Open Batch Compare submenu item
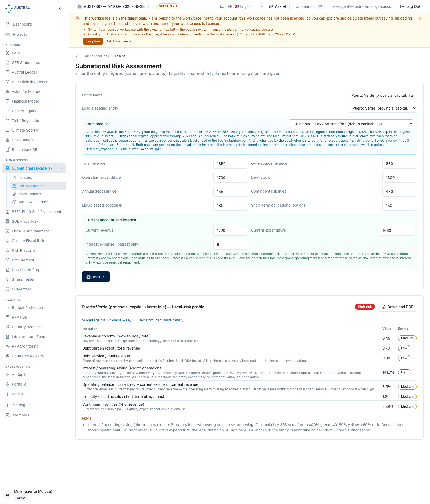The height and width of the screenshot is (504, 430). pos(38,194)
